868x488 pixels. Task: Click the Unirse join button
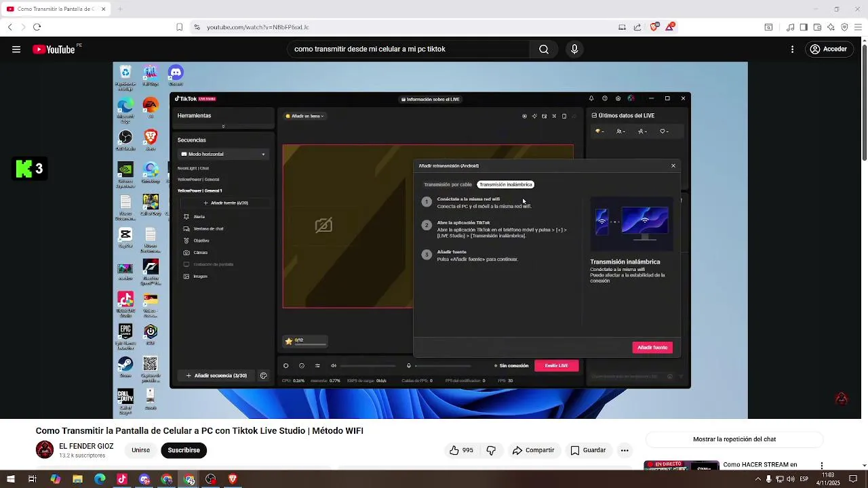140,450
